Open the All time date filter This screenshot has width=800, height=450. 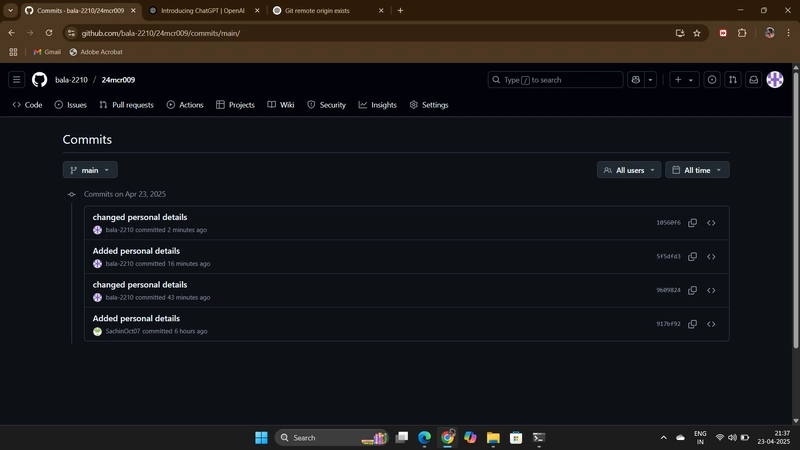click(697, 170)
